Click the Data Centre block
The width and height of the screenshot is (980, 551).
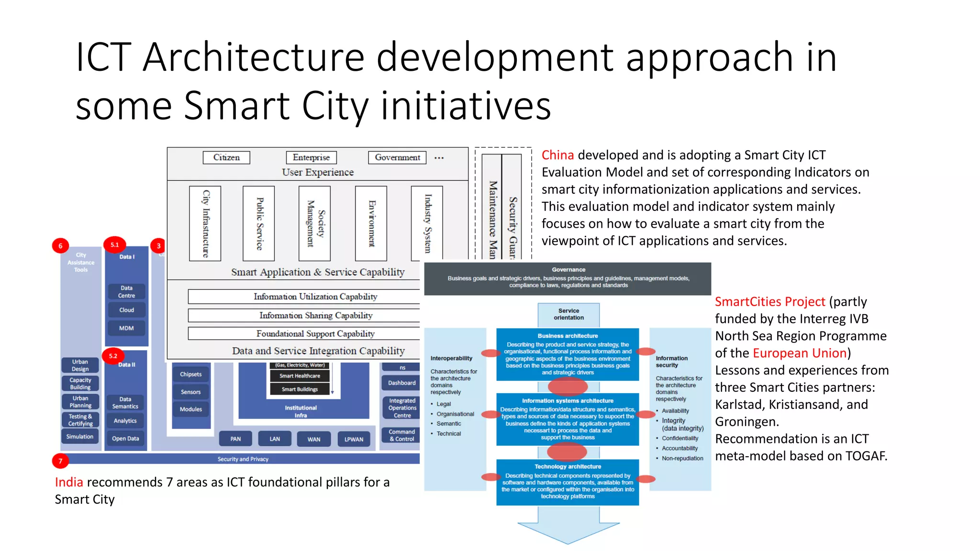click(x=126, y=292)
